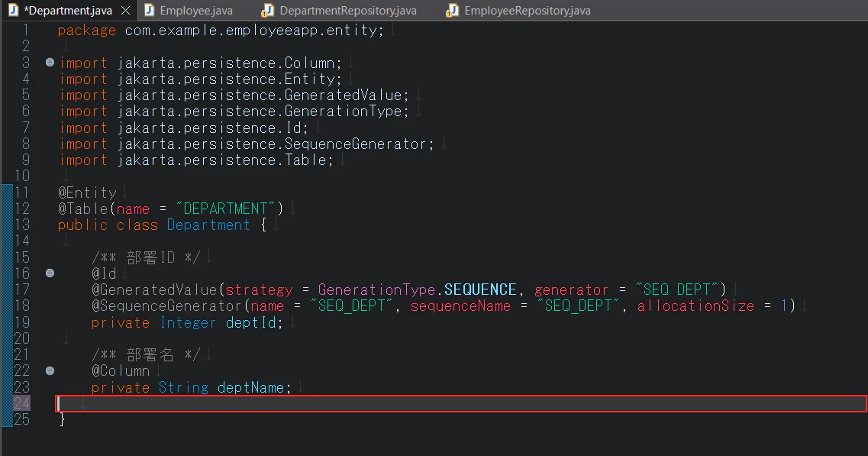The image size is (868, 456).
Task: Click the "SEQ DEPT" generator string on line 17
Action: [x=676, y=289]
